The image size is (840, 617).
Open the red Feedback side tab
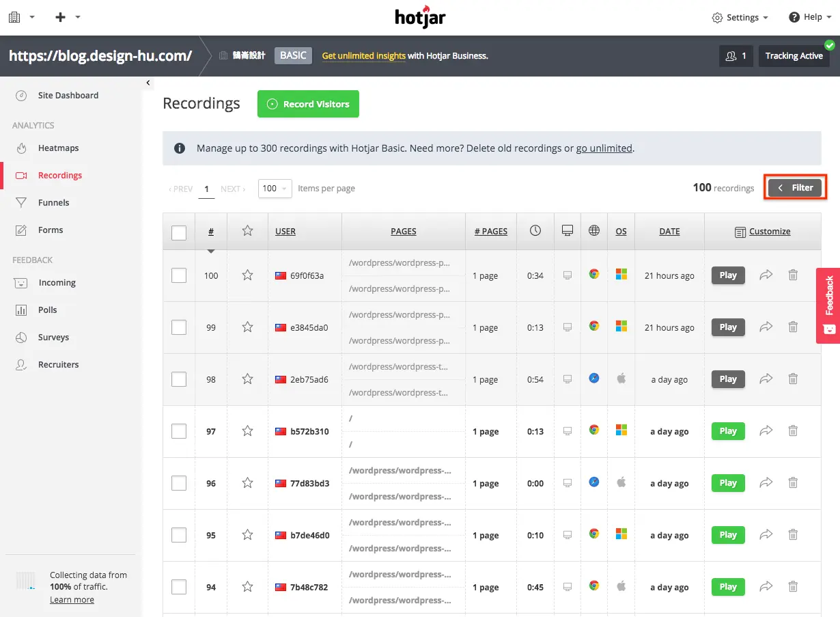(828, 305)
